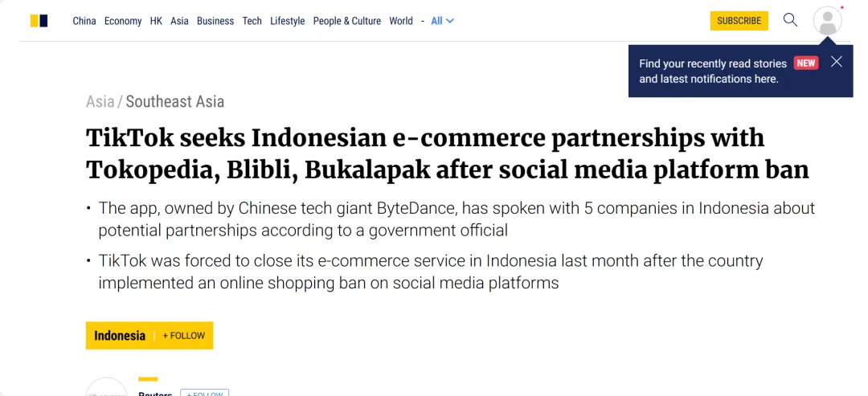Image resolution: width=868 pixels, height=396 pixels.
Task: Go to the World section
Action: tap(401, 21)
